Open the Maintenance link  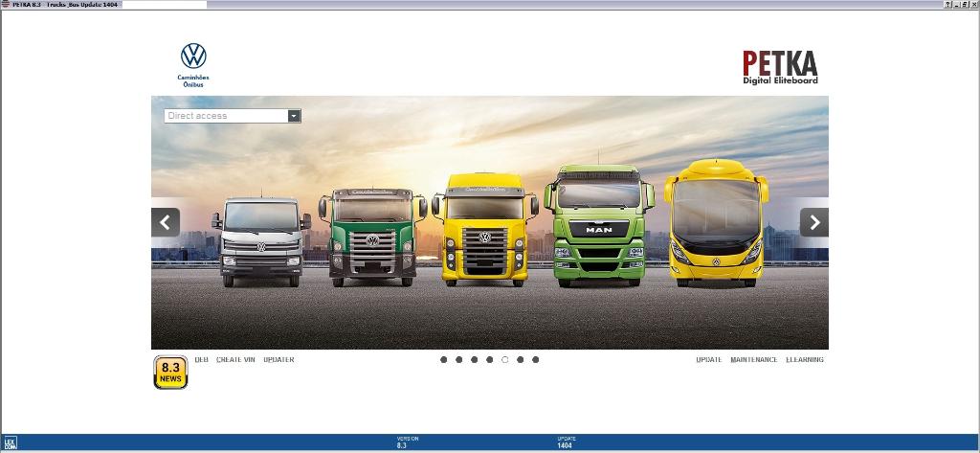[x=754, y=360]
